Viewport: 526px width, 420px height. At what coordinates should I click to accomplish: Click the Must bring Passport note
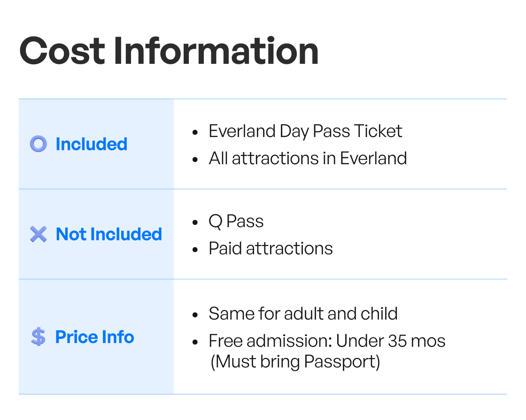coord(295,362)
